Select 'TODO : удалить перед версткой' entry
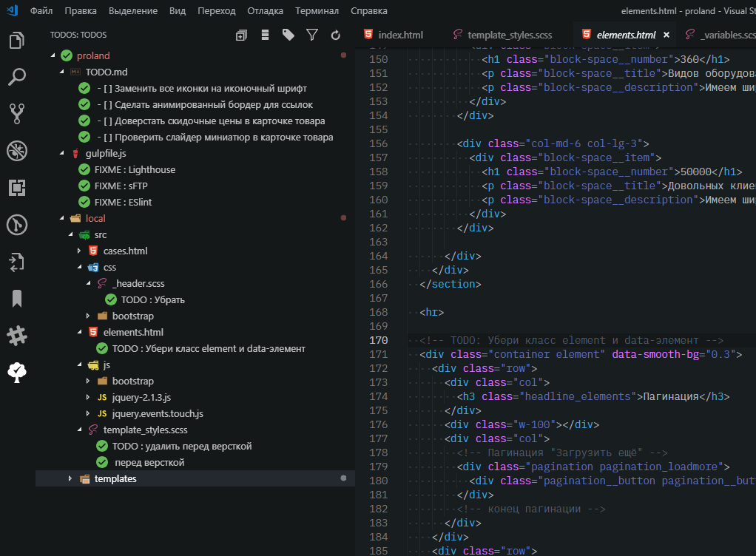The image size is (756, 556). [182, 447]
